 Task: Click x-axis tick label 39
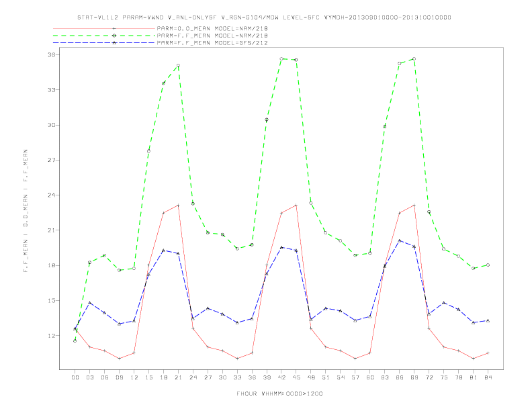[x=267, y=377]
